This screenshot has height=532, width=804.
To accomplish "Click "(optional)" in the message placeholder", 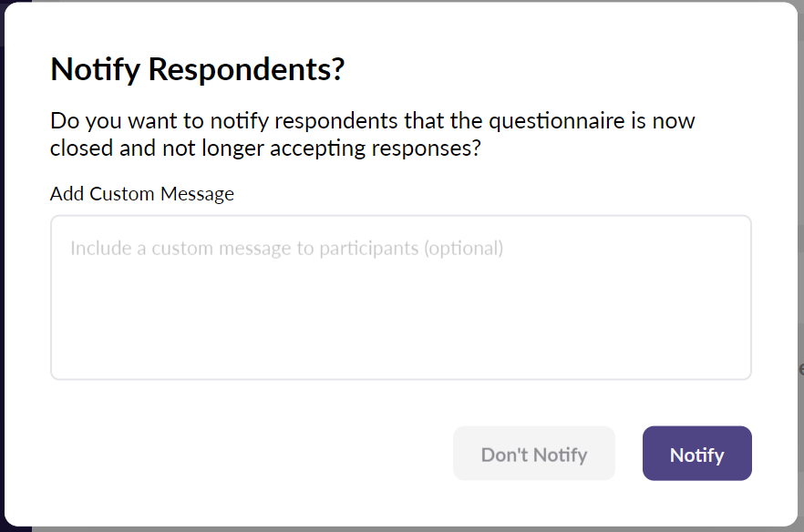I will tap(463, 248).
